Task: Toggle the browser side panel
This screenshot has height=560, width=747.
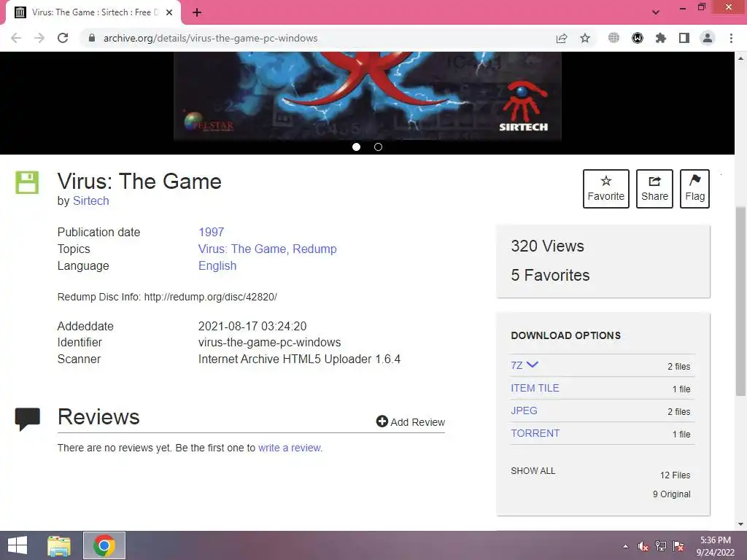Action: click(x=684, y=38)
